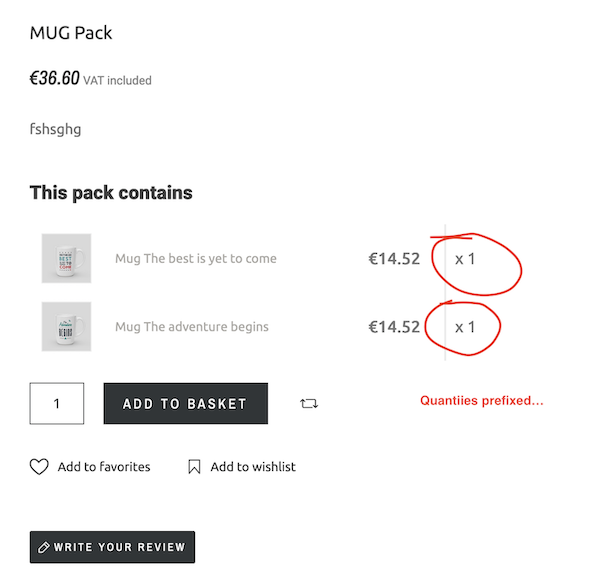
Task: Click the compare product arrows icon
Action: [x=309, y=404]
